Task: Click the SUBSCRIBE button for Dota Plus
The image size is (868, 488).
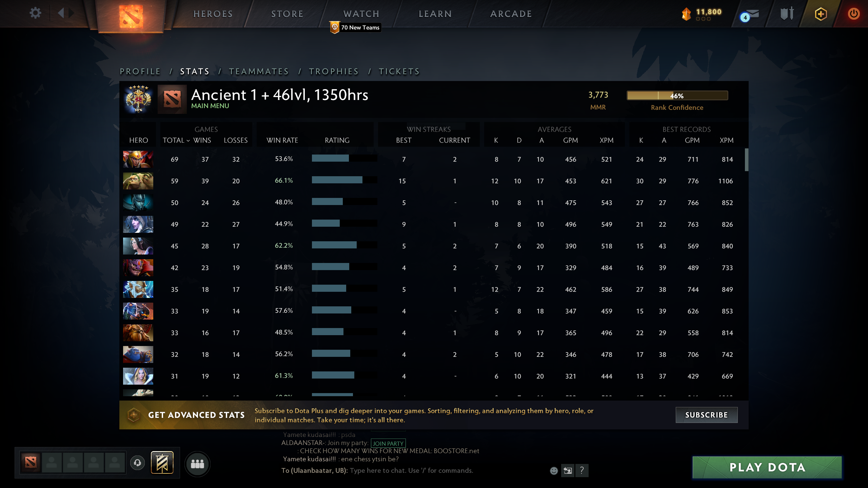Action: (707, 415)
